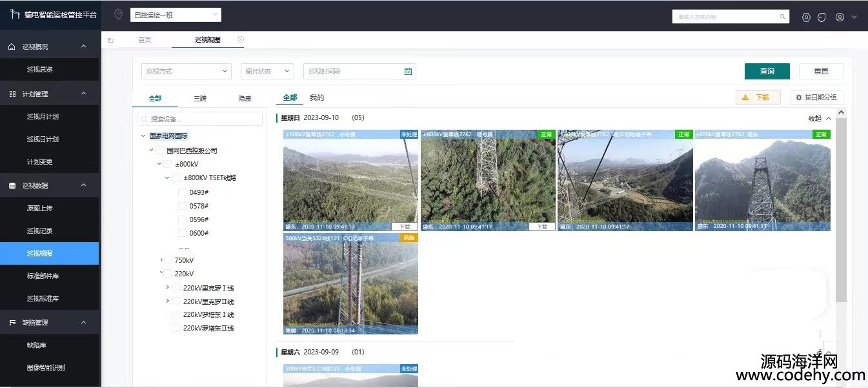The width and height of the screenshot is (868, 388).
Task: Open the calendar icon in 巡视时间段 field
Action: pos(408,72)
